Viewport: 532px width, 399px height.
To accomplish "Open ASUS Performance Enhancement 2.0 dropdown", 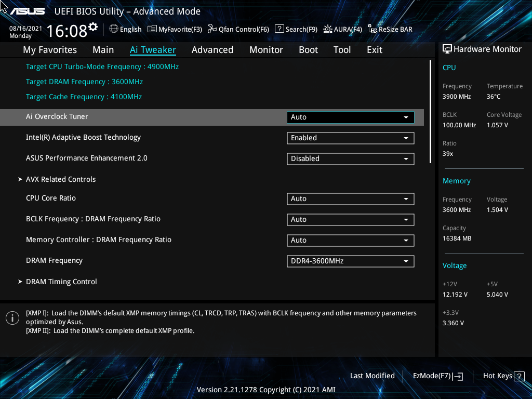I will 351,159.
